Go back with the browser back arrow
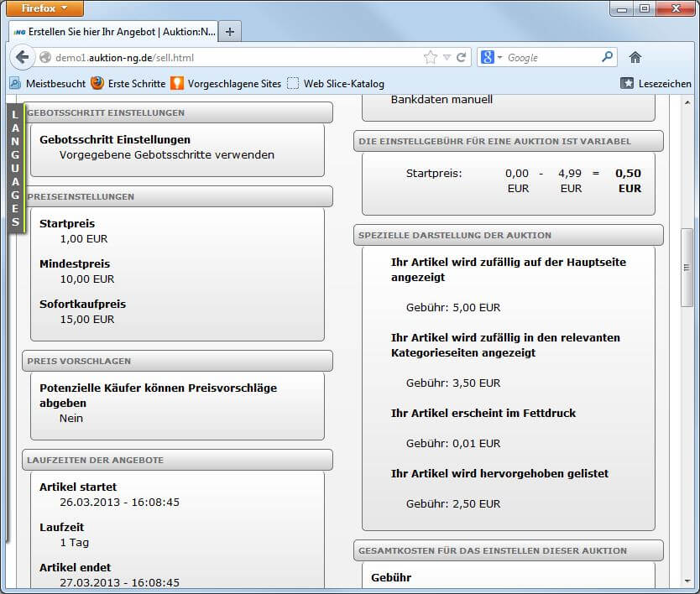Viewport: 700px width, 594px height. click(x=22, y=57)
